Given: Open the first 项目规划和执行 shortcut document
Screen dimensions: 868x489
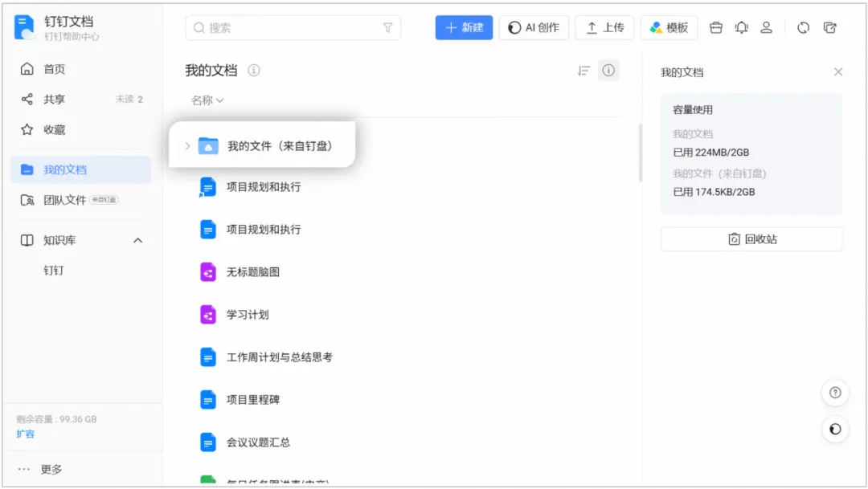Looking at the screenshot, I should click(264, 187).
